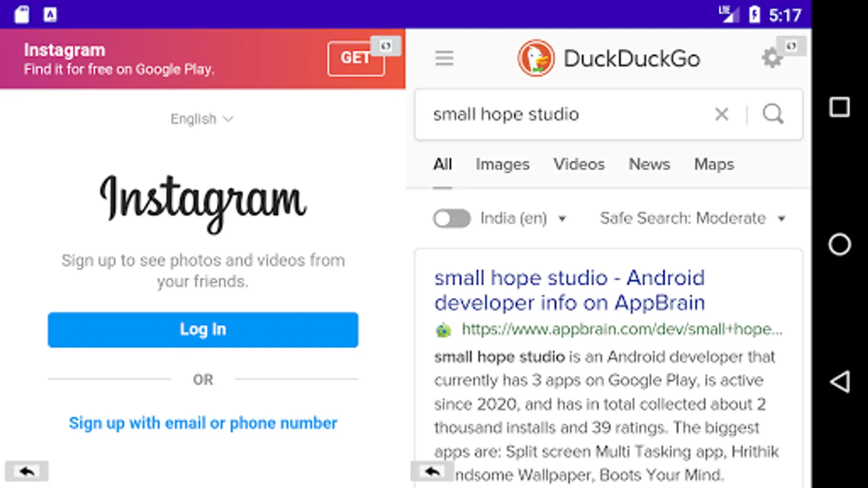Click the appbrain.com result URL
Image resolution: width=868 pixels, height=488 pixels.
click(x=622, y=329)
